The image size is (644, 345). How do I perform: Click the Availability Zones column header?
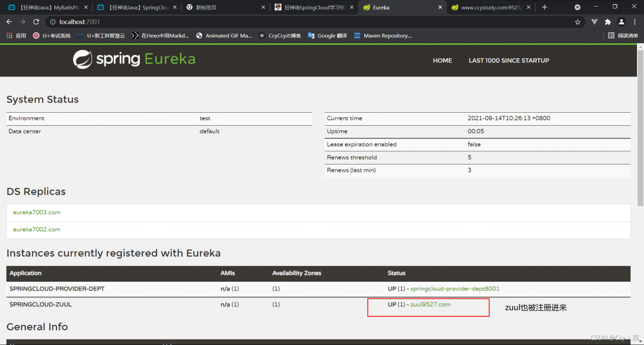click(296, 273)
